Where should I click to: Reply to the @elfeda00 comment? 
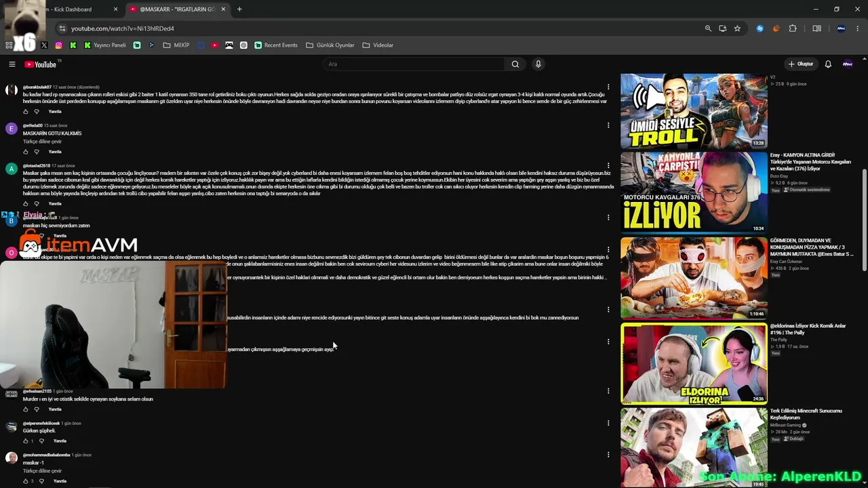click(x=55, y=152)
